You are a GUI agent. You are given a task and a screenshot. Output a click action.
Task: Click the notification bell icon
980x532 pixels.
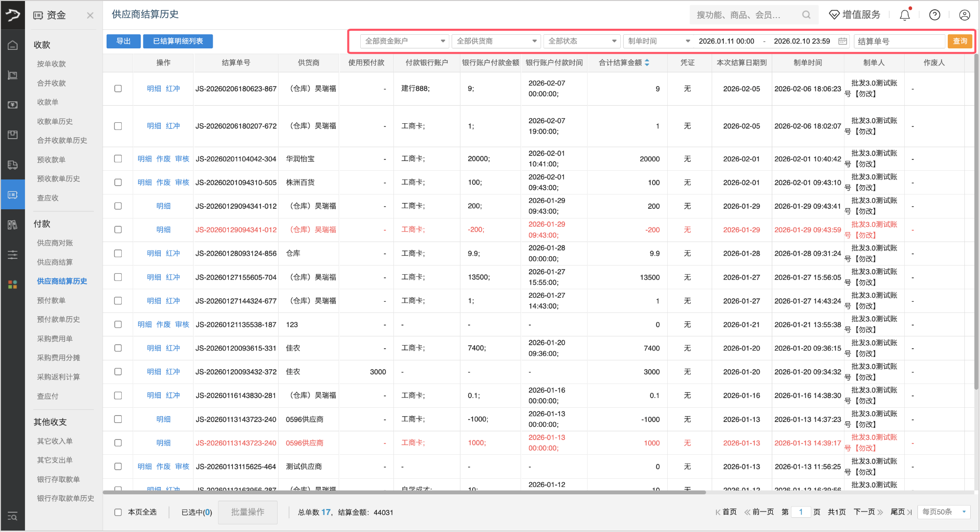[x=905, y=15]
